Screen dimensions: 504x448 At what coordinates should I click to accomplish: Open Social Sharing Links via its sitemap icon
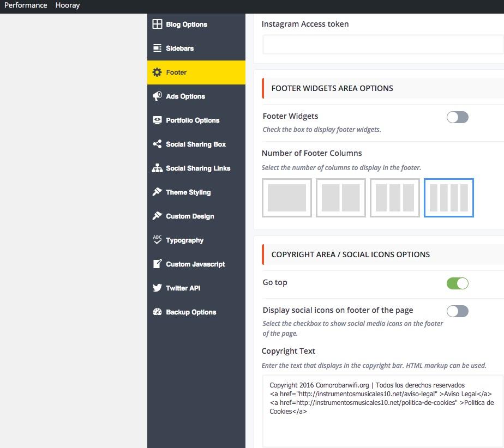[x=157, y=168]
